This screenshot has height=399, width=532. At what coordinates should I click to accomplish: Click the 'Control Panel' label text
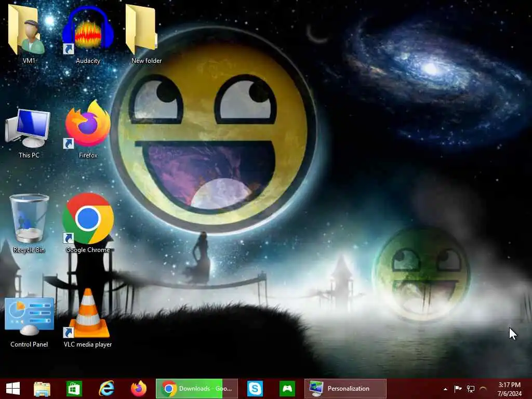(29, 344)
